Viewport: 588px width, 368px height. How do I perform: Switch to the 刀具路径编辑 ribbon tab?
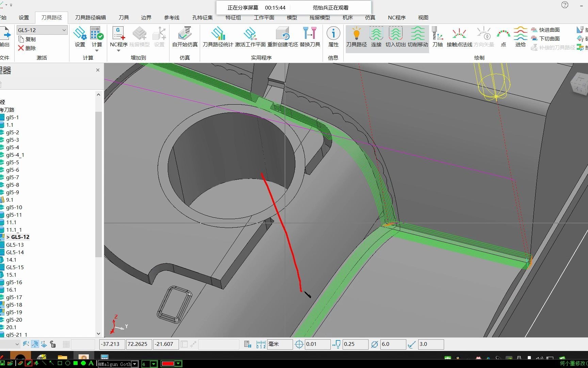90,17
